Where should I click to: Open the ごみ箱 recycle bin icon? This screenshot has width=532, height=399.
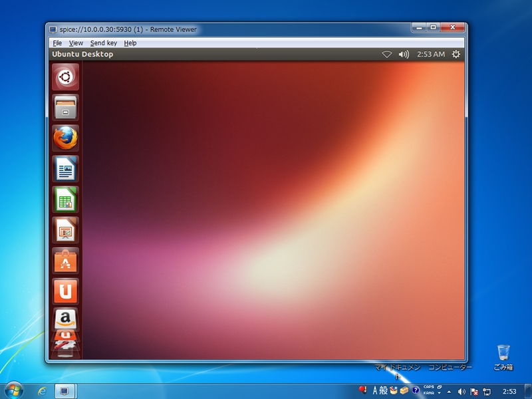[x=503, y=357]
